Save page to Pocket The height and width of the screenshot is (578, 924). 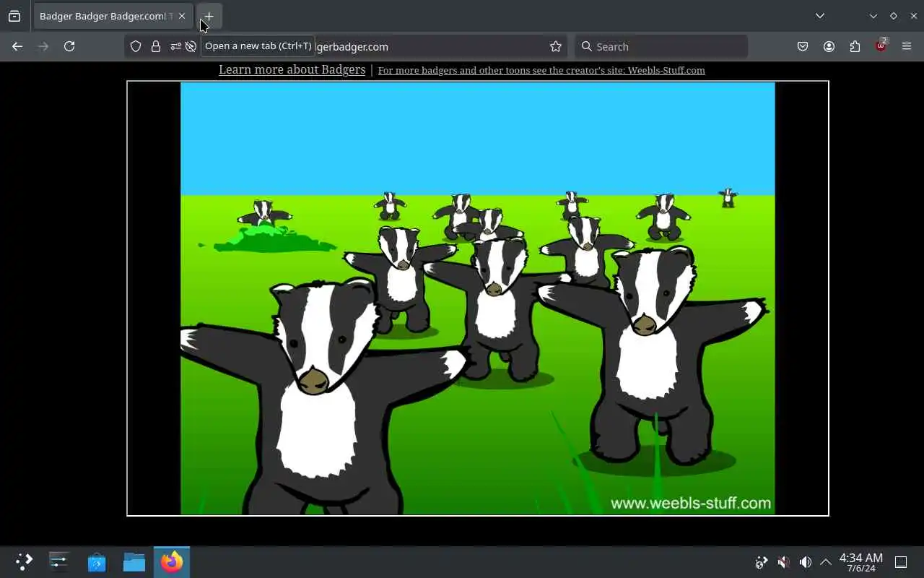(x=803, y=46)
